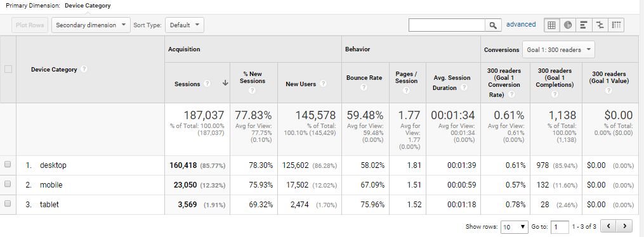Switch to the performance bar view icon
Image resolution: width=644 pixels, height=237 pixels.
[x=583, y=25]
